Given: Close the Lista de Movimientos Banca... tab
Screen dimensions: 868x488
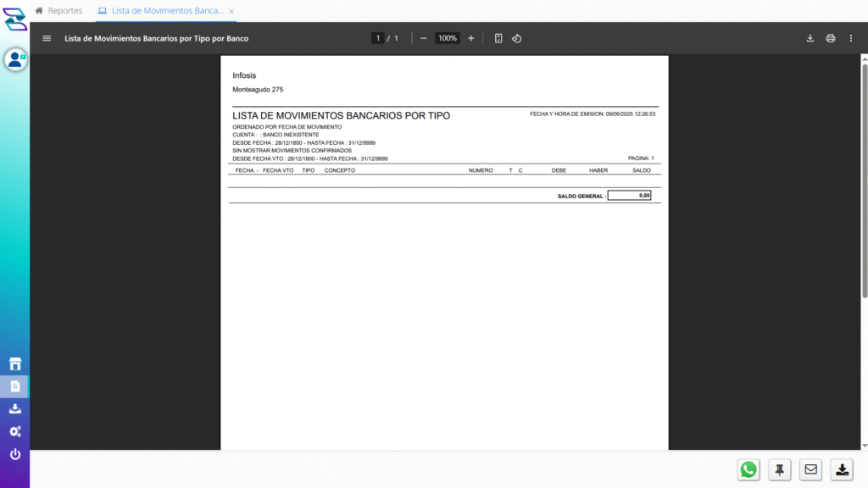Looking at the screenshot, I should [231, 11].
